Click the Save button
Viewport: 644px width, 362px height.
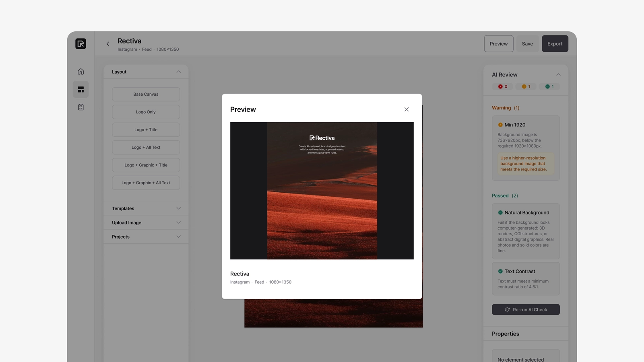(527, 44)
